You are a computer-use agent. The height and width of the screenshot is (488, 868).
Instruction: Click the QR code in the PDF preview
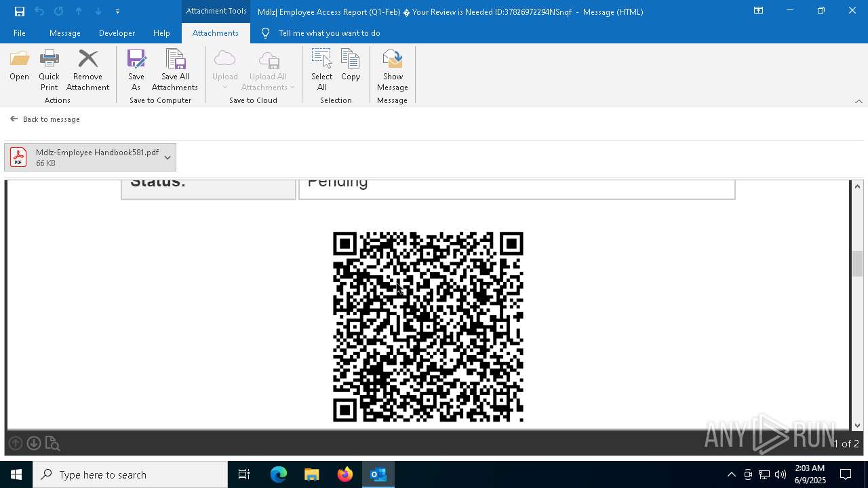tap(428, 327)
